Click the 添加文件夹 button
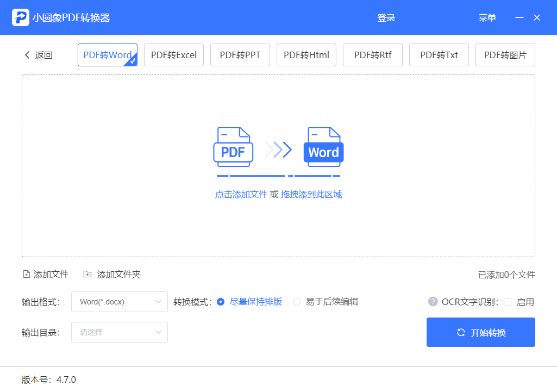The height and width of the screenshot is (392, 557). tap(112, 274)
